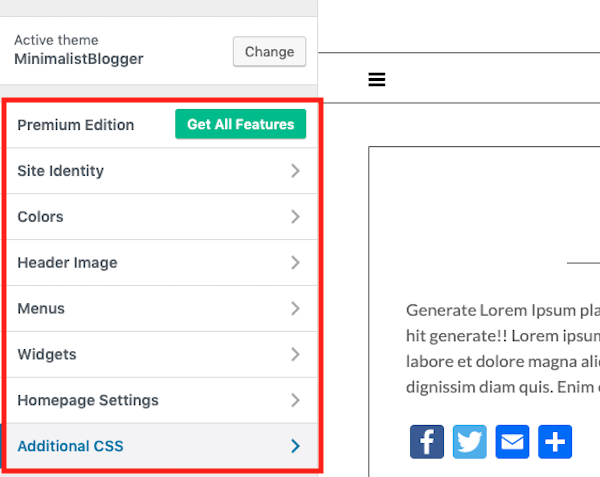Click the Premium Edition label
The image size is (600, 477).
pos(75,125)
